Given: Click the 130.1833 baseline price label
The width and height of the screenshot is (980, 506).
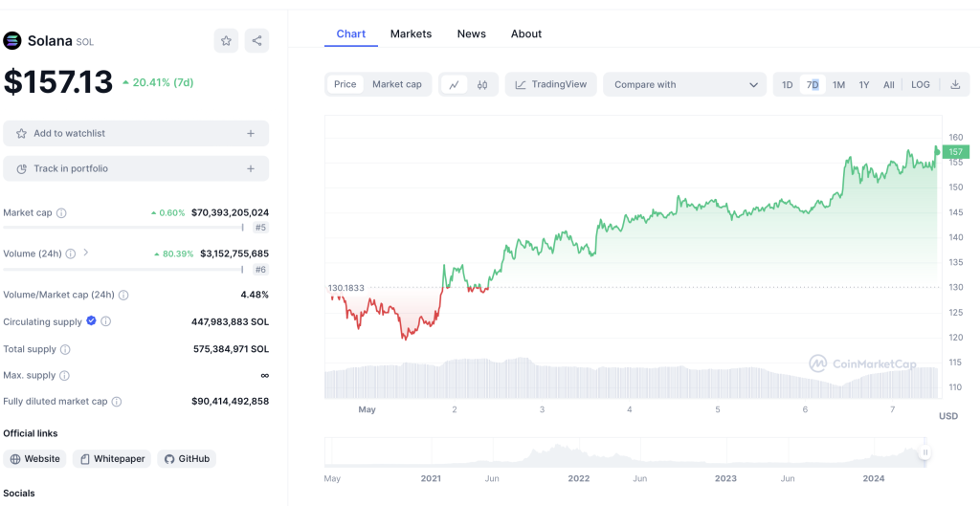Looking at the screenshot, I should click(x=345, y=288).
